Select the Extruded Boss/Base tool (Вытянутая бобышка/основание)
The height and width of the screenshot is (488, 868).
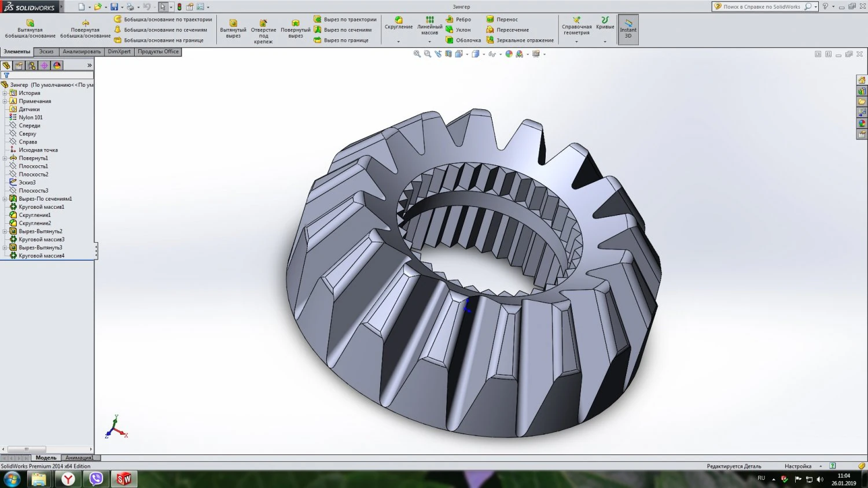pyautogui.click(x=30, y=29)
